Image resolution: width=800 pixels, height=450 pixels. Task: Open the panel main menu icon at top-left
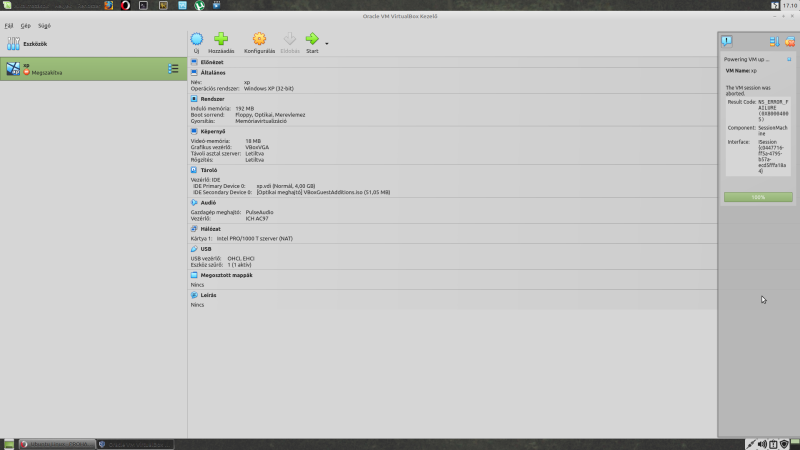pos(7,5)
